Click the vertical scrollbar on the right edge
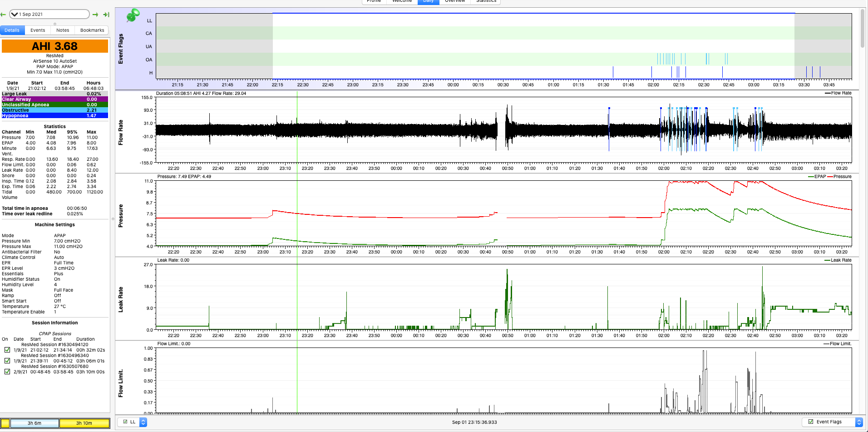Viewport: 868px width, 432px height. [x=862, y=28]
